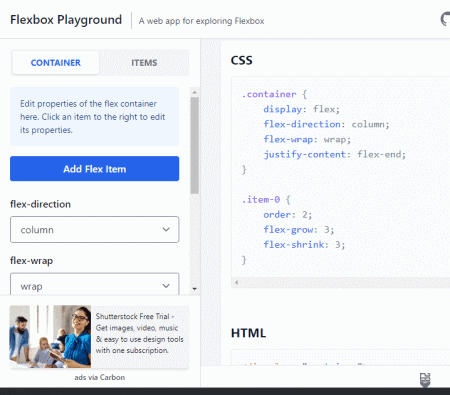Click the '.container {' selector line
The image size is (450, 395).
[274, 94]
